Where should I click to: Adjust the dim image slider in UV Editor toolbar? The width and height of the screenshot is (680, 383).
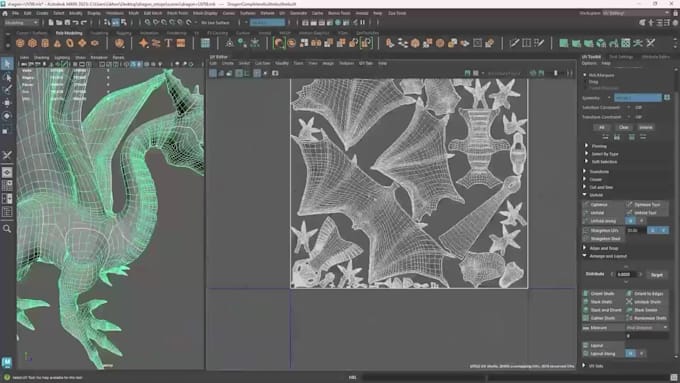click(555, 73)
